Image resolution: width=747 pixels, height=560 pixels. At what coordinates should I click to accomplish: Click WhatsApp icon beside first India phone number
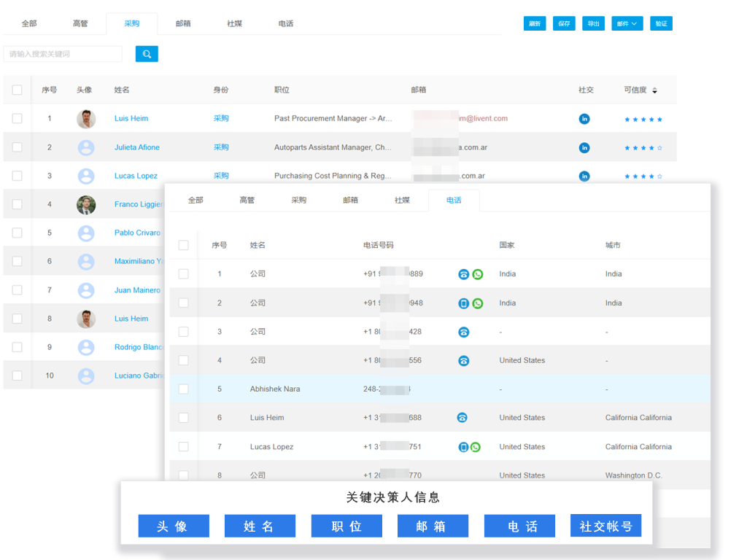tap(478, 274)
